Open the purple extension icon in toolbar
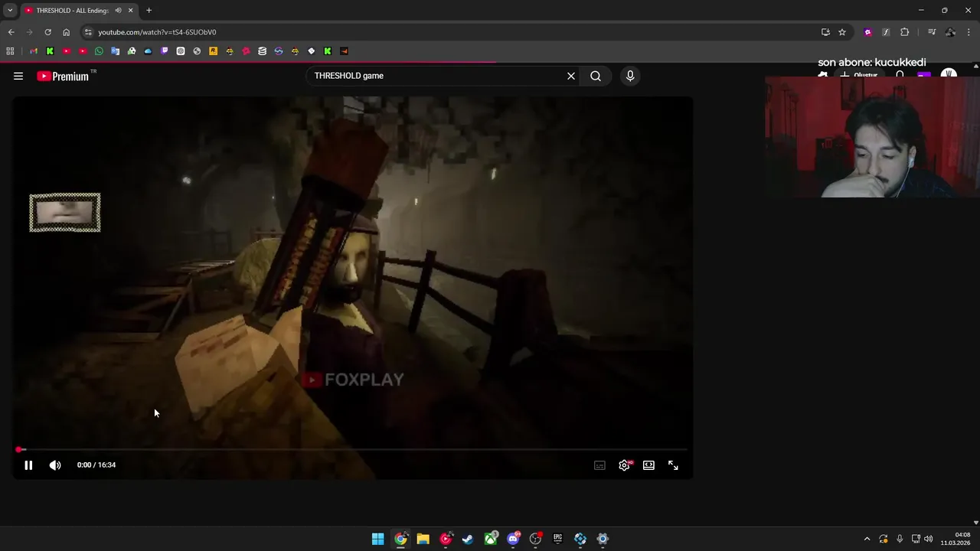980x551 pixels. coord(867,32)
